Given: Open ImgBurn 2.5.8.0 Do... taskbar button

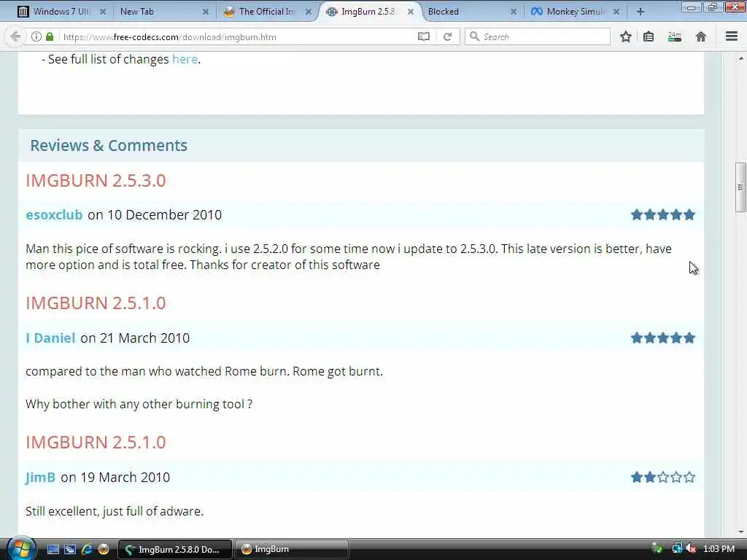Looking at the screenshot, I should click(x=175, y=550).
